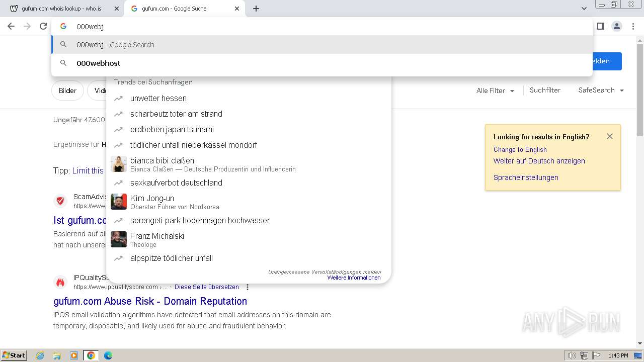
Task: Click Kim Jong-un thumbnail photo
Action: coord(119,202)
